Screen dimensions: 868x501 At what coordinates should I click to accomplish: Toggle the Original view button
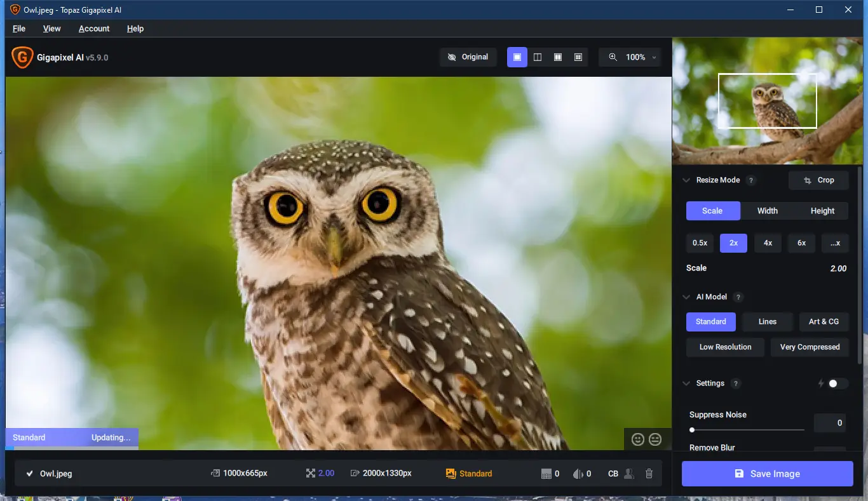point(468,57)
